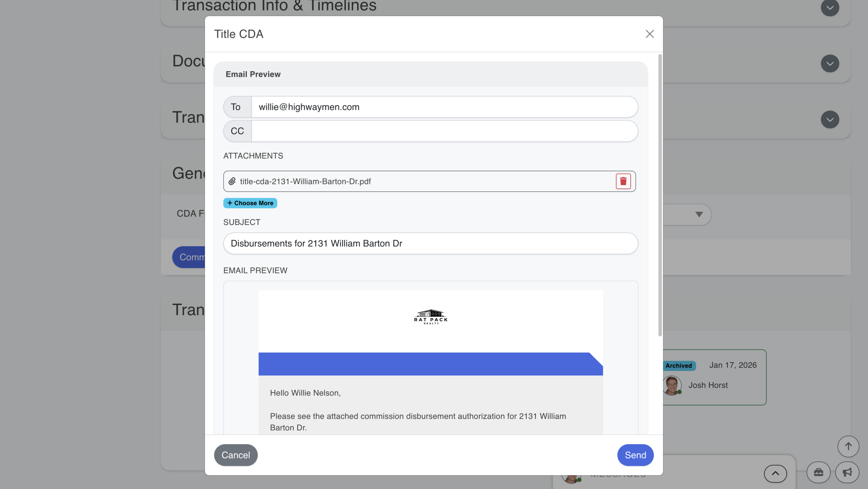Click the Hello Willie Nelson greeting
The width and height of the screenshot is (868, 489).
pyautogui.click(x=305, y=393)
